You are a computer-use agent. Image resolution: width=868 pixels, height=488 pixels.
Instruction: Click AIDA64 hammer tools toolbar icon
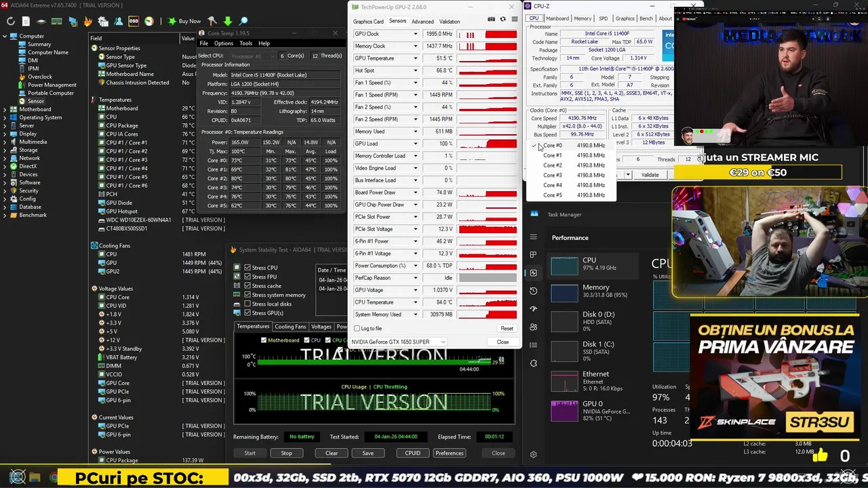click(x=212, y=21)
